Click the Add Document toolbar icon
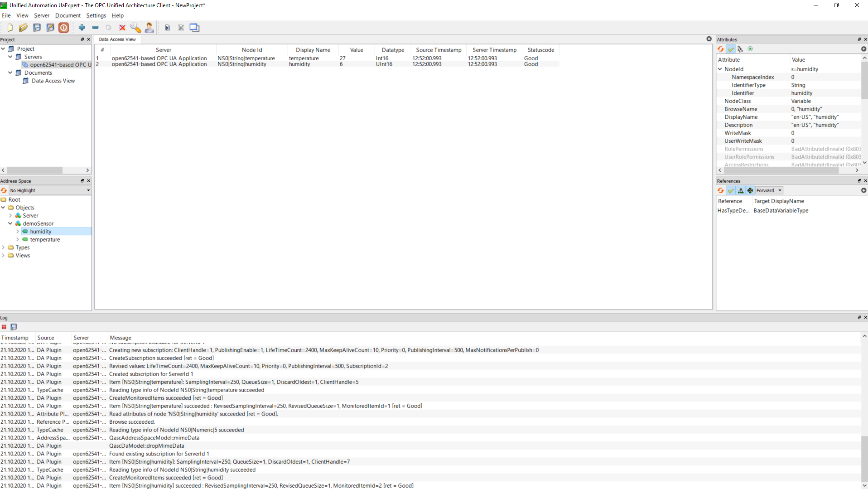The width and height of the screenshot is (868, 489). tap(167, 28)
